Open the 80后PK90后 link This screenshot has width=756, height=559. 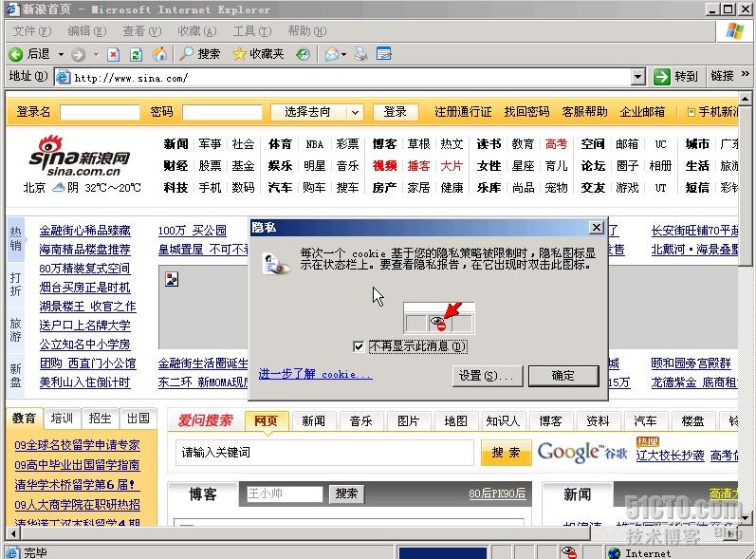click(x=497, y=494)
